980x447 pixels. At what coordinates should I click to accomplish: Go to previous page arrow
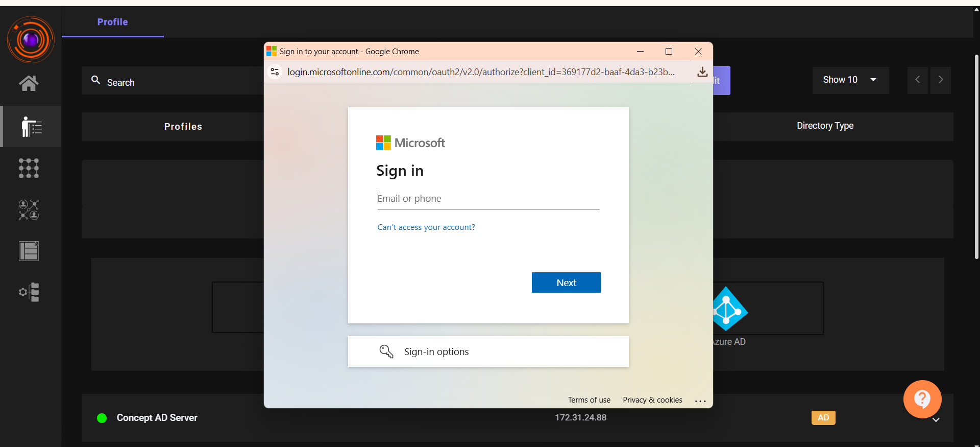tap(918, 80)
